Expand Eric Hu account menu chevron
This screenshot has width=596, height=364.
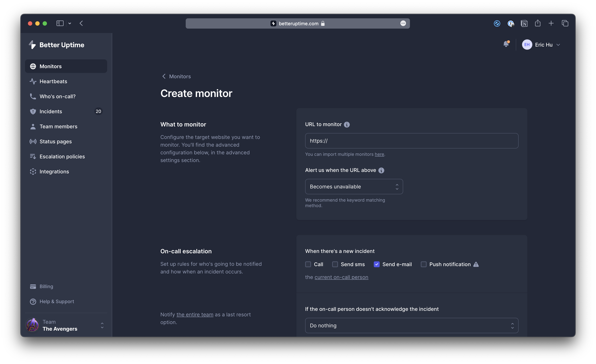pos(558,45)
